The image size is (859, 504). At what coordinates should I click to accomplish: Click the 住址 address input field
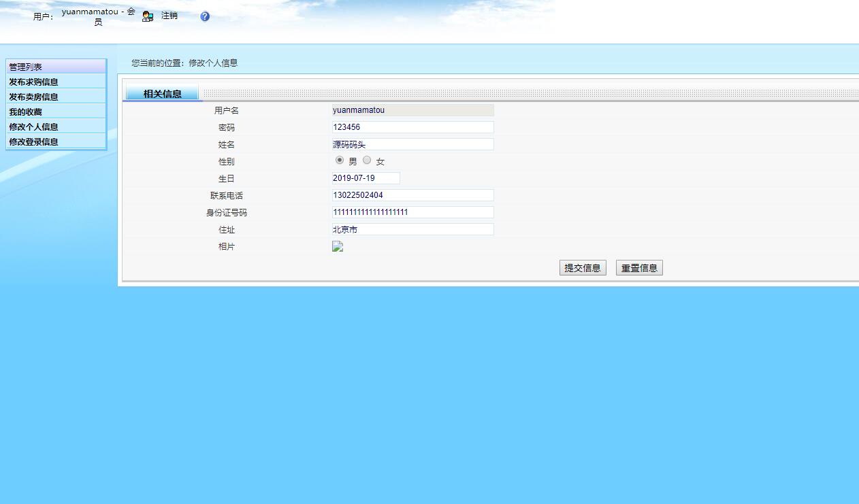pyautogui.click(x=412, y=229)
